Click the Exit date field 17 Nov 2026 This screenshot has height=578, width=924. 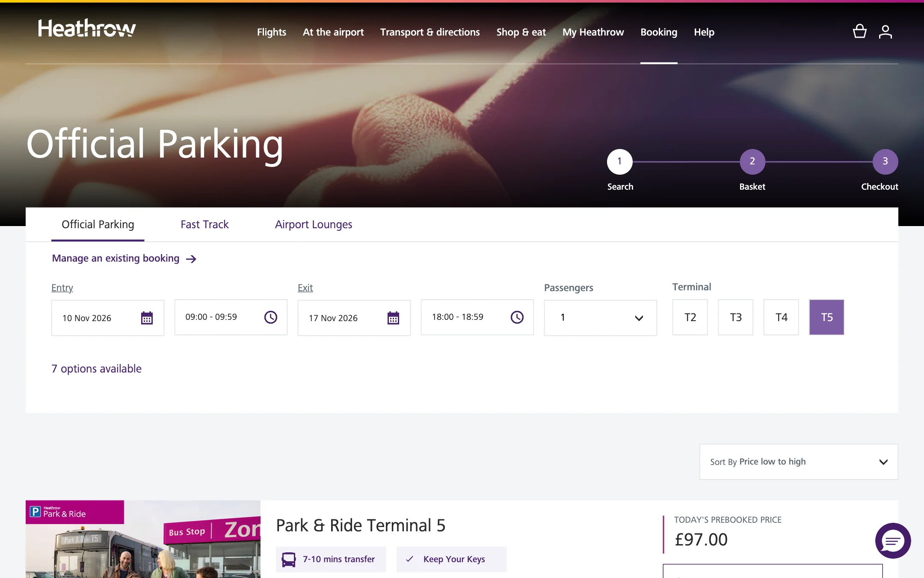point(354,318)
